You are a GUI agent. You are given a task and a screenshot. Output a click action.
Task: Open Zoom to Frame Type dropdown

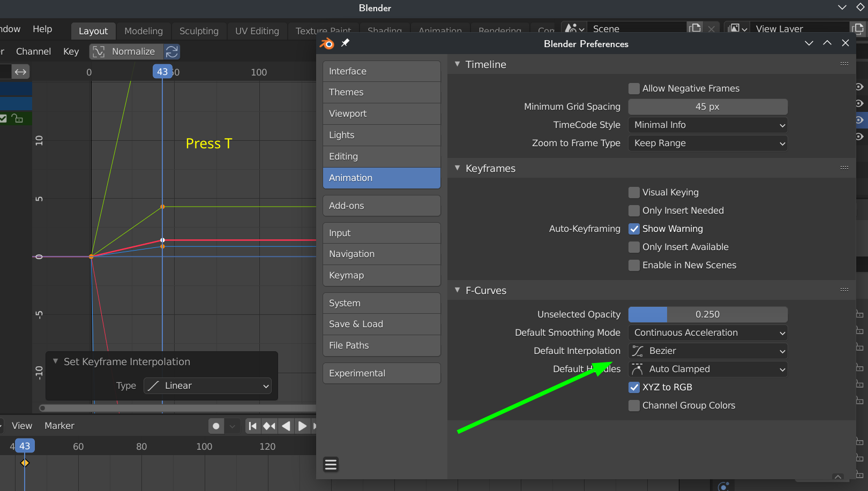[x=708, y=143]
